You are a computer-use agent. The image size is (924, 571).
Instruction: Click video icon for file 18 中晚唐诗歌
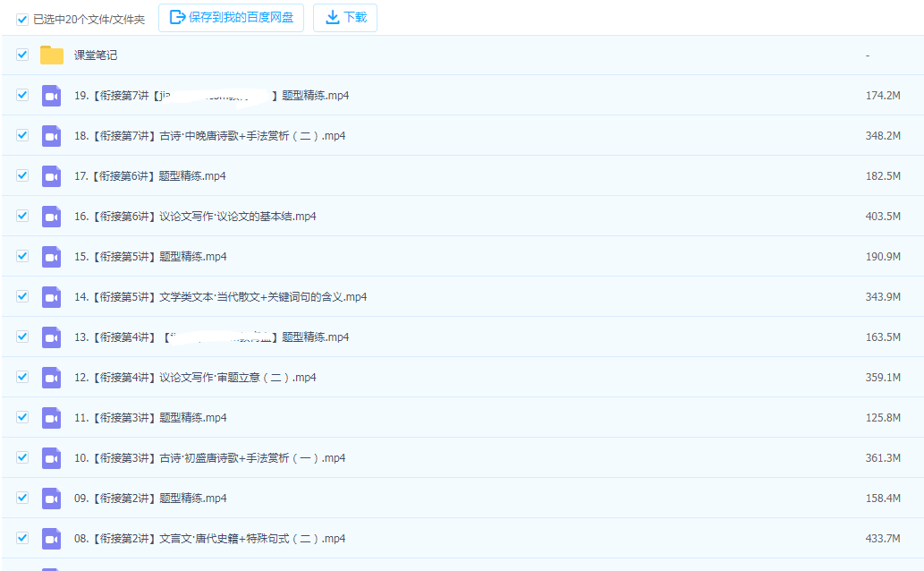[52, 136]
